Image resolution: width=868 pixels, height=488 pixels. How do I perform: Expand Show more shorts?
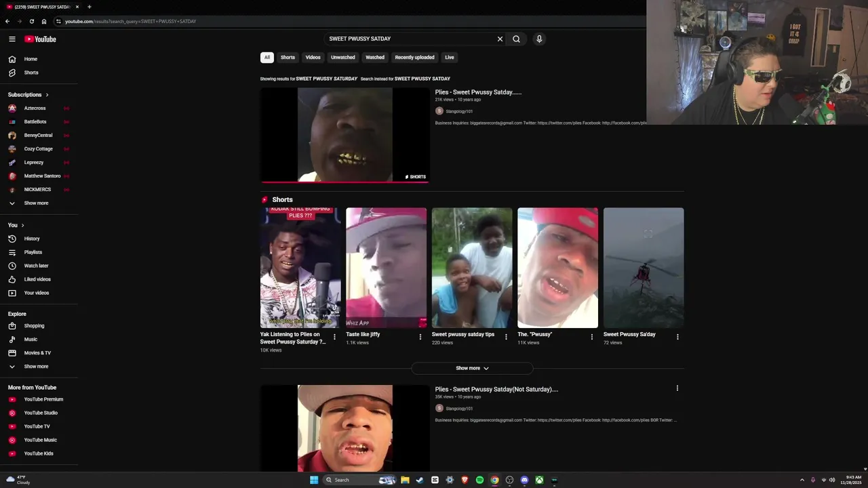tap(472, 368)
